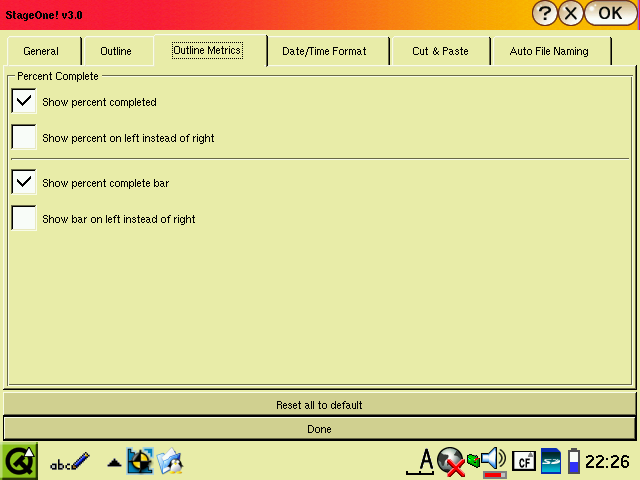Click the font size 'A' tray icon

(x=420, y=462)
